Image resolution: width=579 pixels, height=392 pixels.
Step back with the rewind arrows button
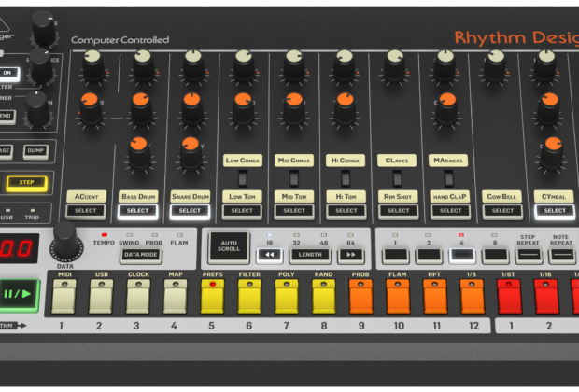click(270, 255)
